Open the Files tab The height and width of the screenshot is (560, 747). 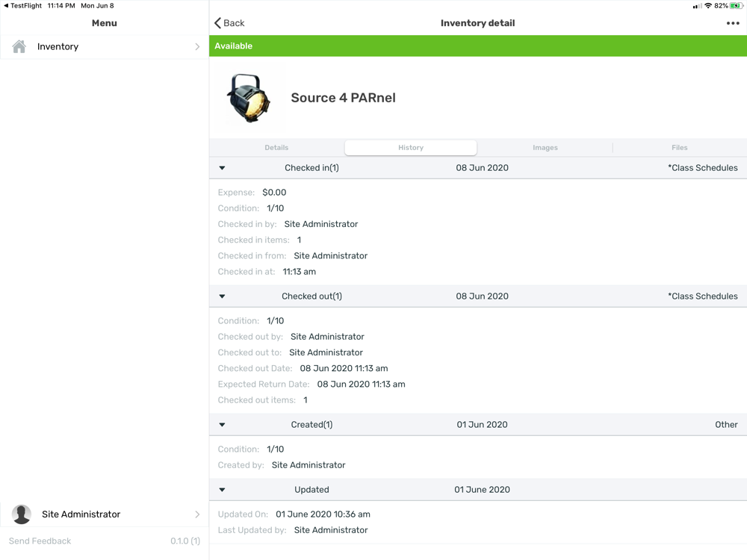click(679, 148)
